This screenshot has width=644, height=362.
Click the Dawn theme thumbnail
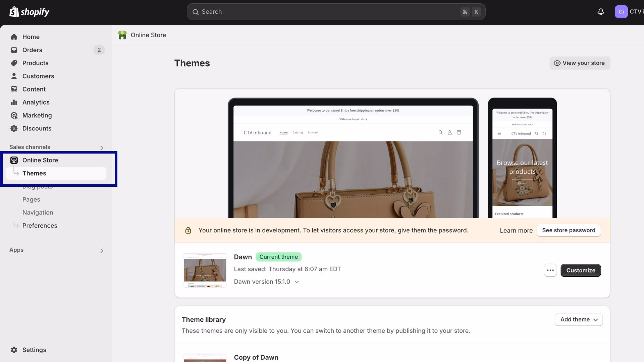205,270
